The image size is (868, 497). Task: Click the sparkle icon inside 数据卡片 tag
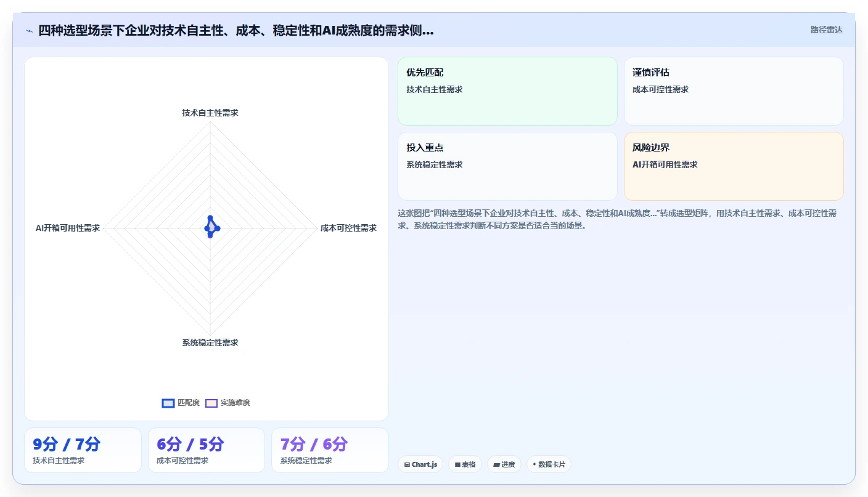click(x=534, y=464)
